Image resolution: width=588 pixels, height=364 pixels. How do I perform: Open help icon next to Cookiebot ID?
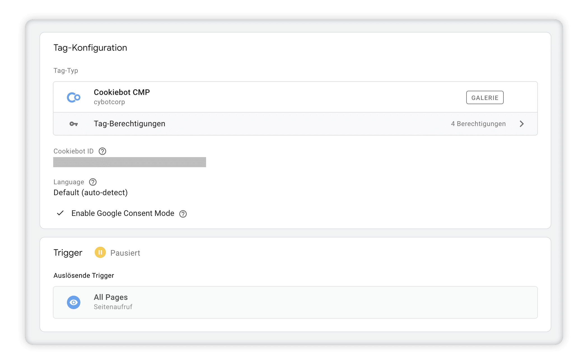tap(102, 151)
